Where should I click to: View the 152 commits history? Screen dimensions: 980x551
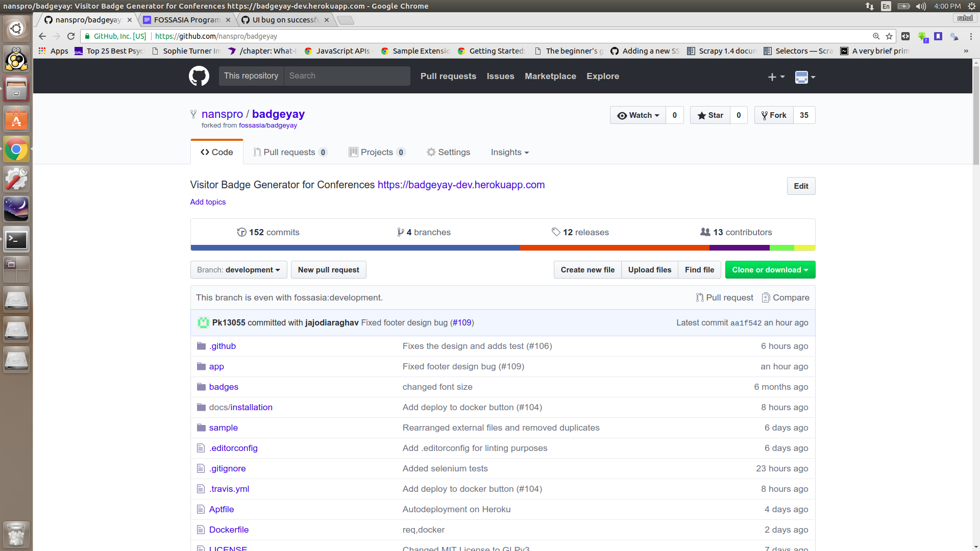click(268, 232)
